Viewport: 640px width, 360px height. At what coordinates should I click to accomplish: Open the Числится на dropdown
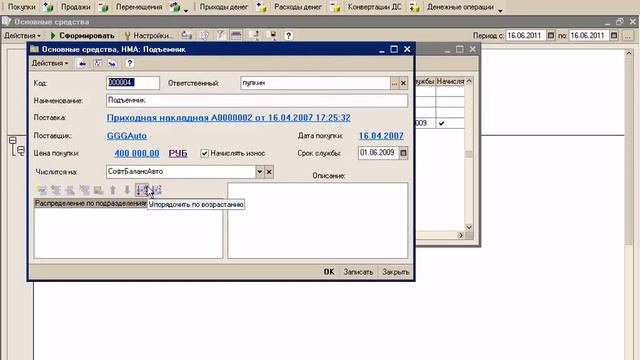click(260, 172)
